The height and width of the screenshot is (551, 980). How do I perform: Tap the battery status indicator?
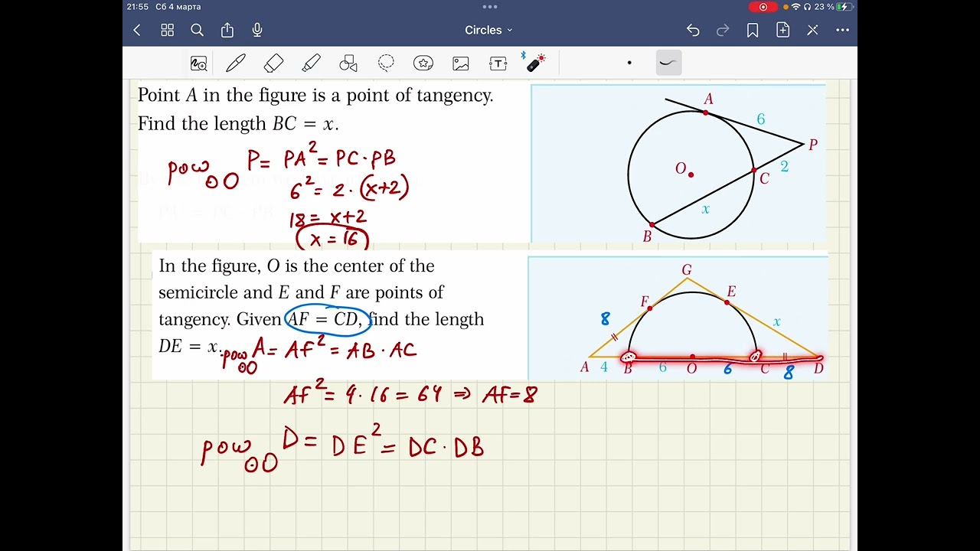[844, 7]
